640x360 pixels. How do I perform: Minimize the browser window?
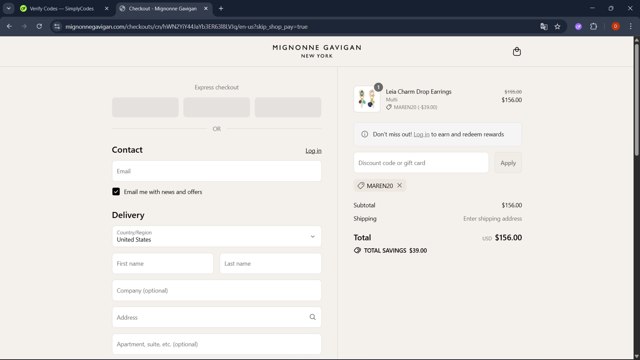pos(592,8)
